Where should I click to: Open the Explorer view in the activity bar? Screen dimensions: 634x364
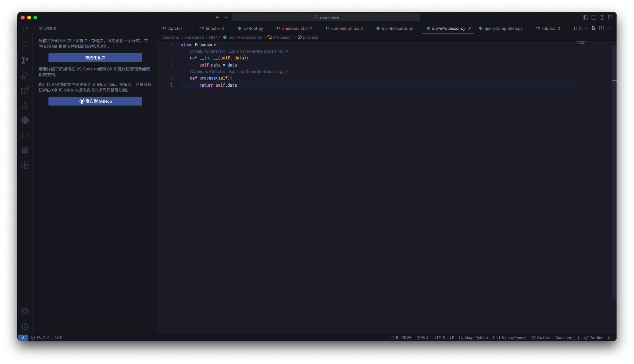pyautogui.click(x=25, y=30)
